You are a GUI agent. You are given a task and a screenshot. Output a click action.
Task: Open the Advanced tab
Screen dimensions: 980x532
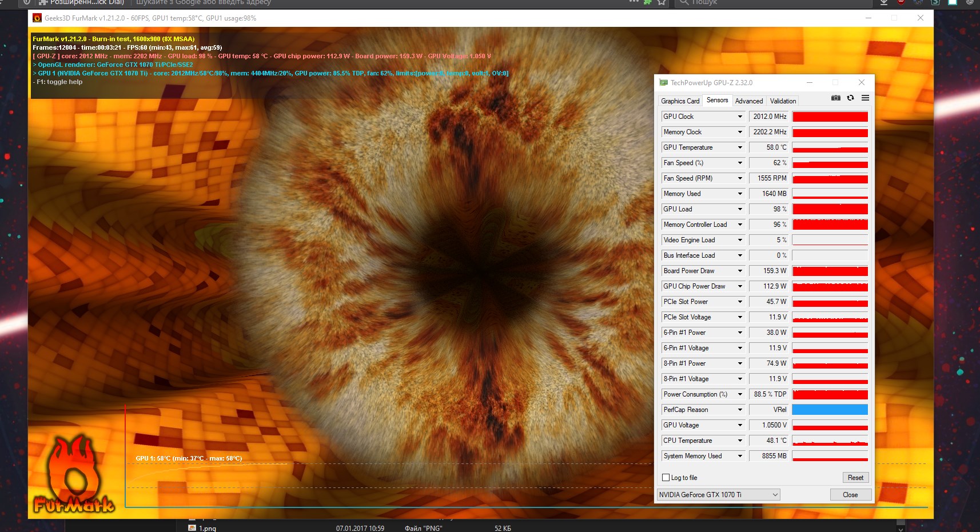click(748, 101)
